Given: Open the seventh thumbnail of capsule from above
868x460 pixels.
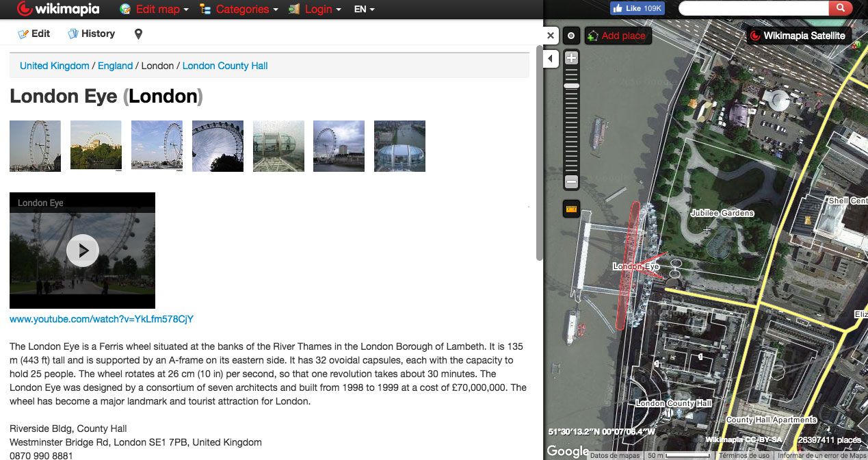Looking at the screenshot, I should 399,146.
